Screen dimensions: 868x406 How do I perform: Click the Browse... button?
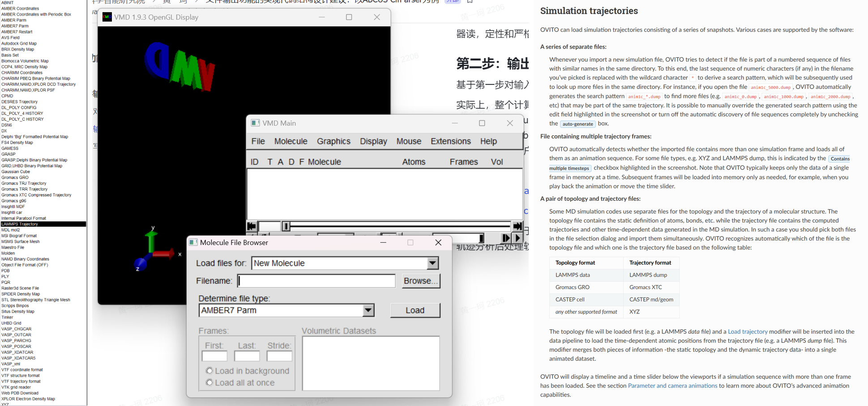(x=420, y=281)
